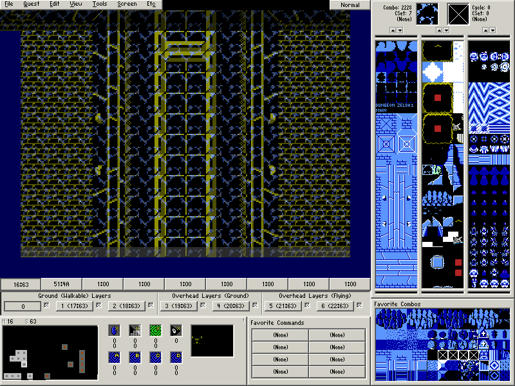515x386 pixels.
Task: Click middle combo column down arrow
Action: pyautogui.click(x=446, y=30)
